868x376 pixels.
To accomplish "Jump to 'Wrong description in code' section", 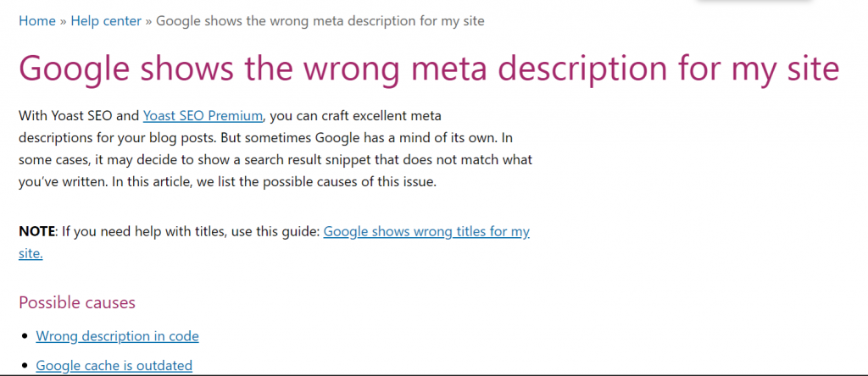I will (117, 335).
